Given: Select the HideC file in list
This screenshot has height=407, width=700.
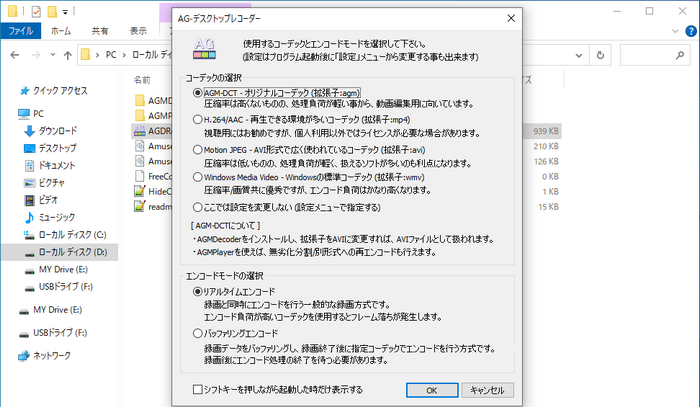Looking at the screenshot, I should pos(153,191).
